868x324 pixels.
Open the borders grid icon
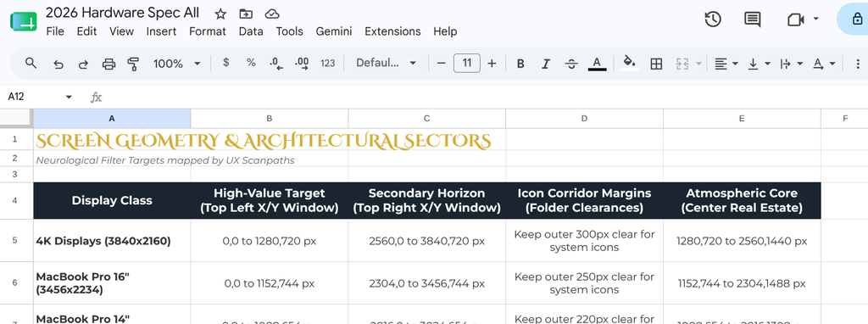point(656,64)
